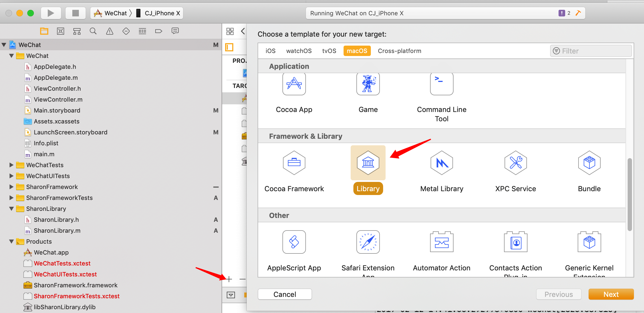Expand the WeChatTests folder

click(11, 165)
